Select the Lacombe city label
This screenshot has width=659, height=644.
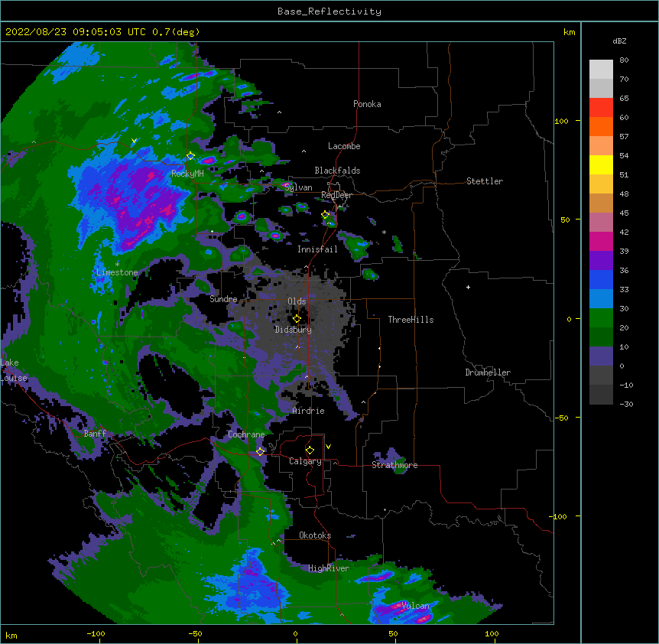tap(344, 146)
